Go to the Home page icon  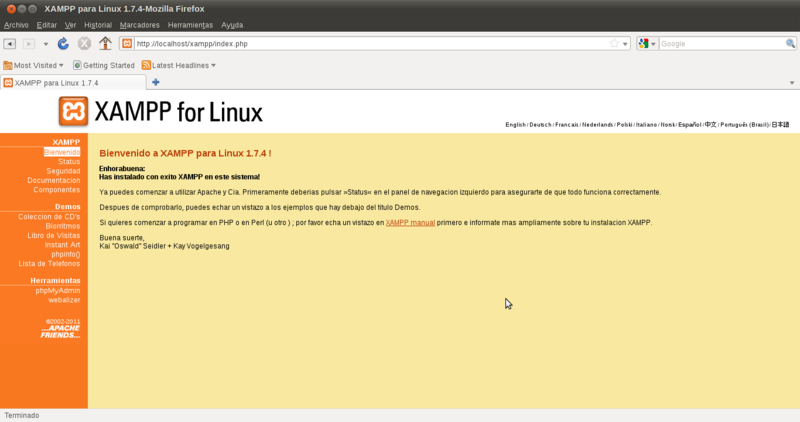105,44
